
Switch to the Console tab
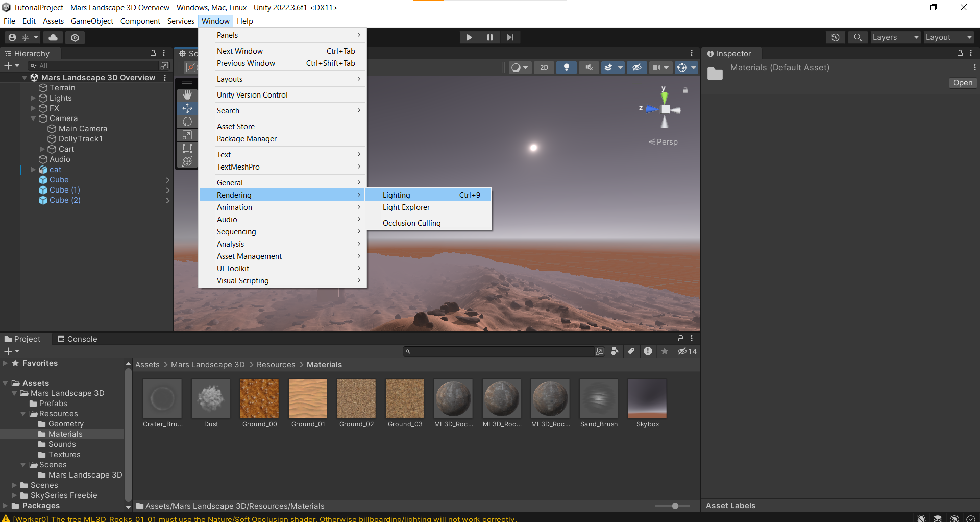pyautogui.click(x=77, y=339)
